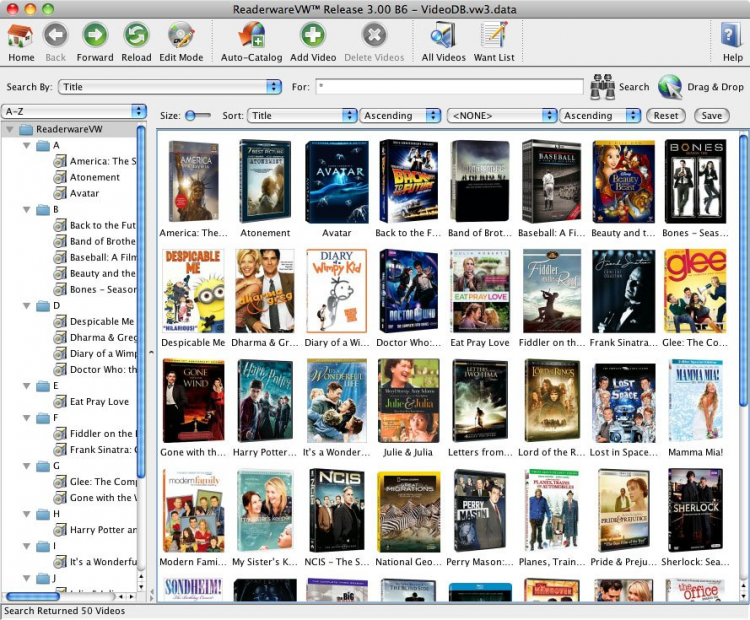Open the Sort Title dropdown

click(302, 115)
